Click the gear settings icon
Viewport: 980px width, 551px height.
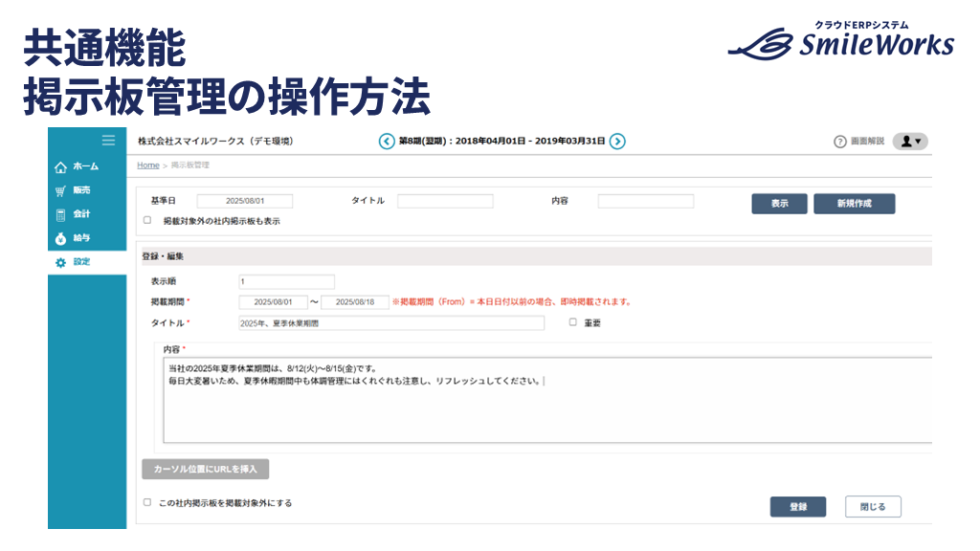(60, 262)
